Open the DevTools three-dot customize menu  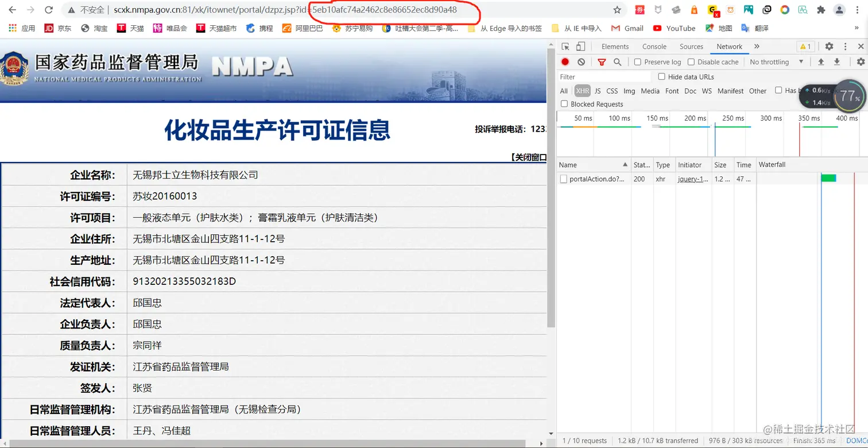[x=845, y=47]
